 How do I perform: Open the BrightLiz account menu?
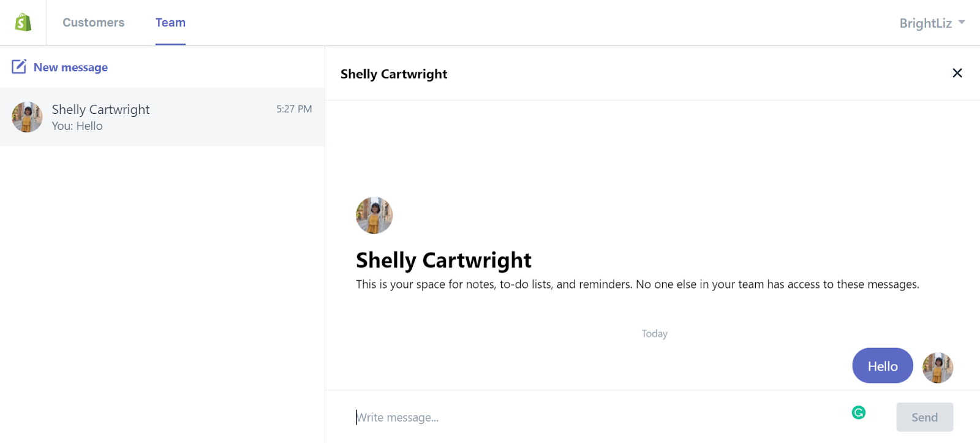[932, 23]
